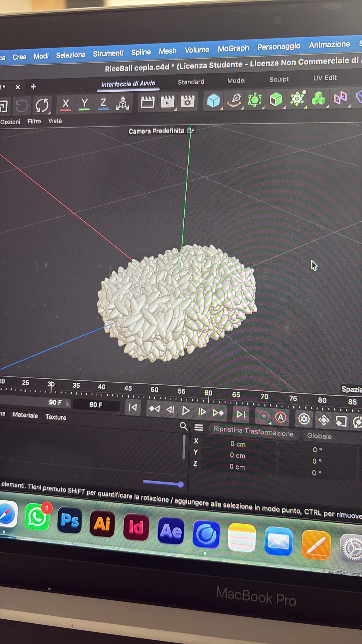Toggle the X axis lock

tap(66, 104)
